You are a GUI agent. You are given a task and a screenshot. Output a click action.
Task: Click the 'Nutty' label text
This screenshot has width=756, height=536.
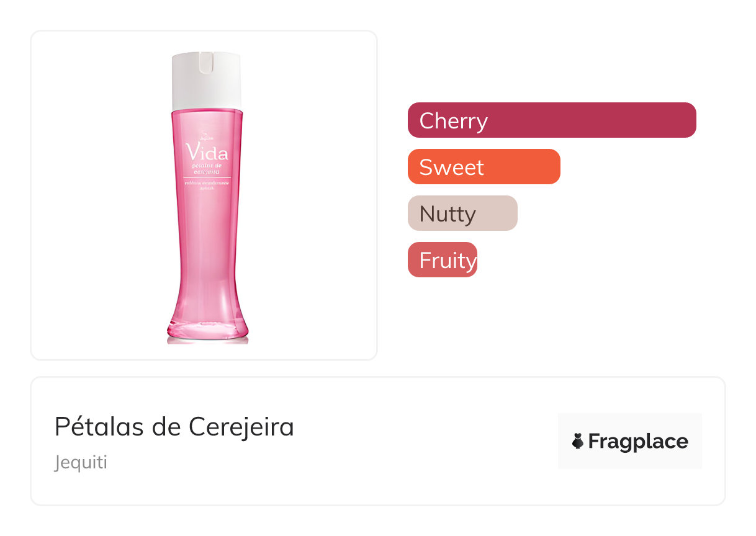[x=448, y=214]
